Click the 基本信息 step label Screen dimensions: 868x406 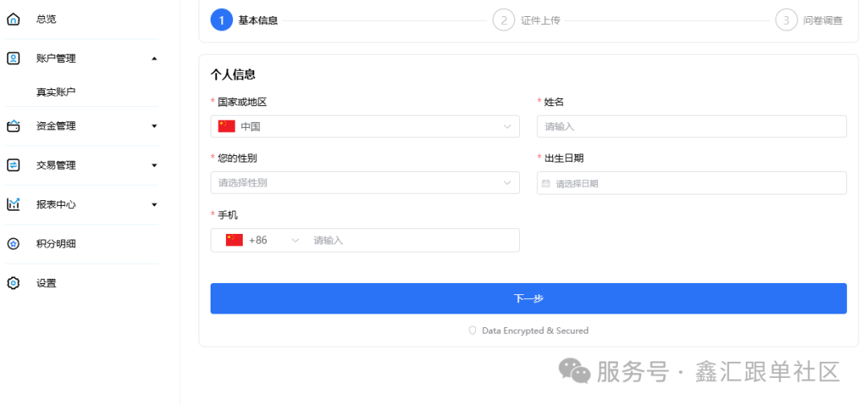pyautogui.click(x=258, y=20)
